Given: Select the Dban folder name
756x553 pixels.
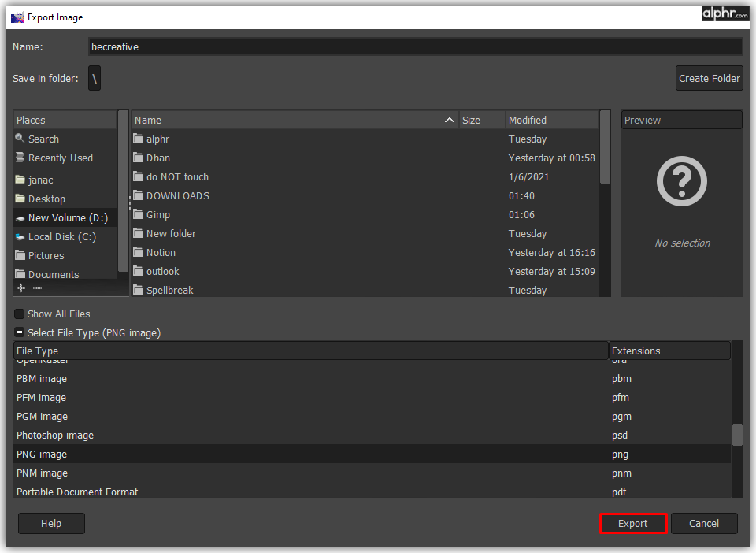Looking at the screenshot, I should pos(158,158).
